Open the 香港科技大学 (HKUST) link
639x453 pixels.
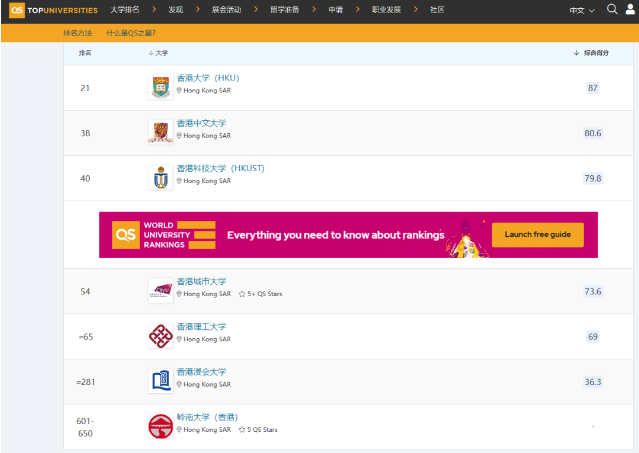tap(220, 168)
